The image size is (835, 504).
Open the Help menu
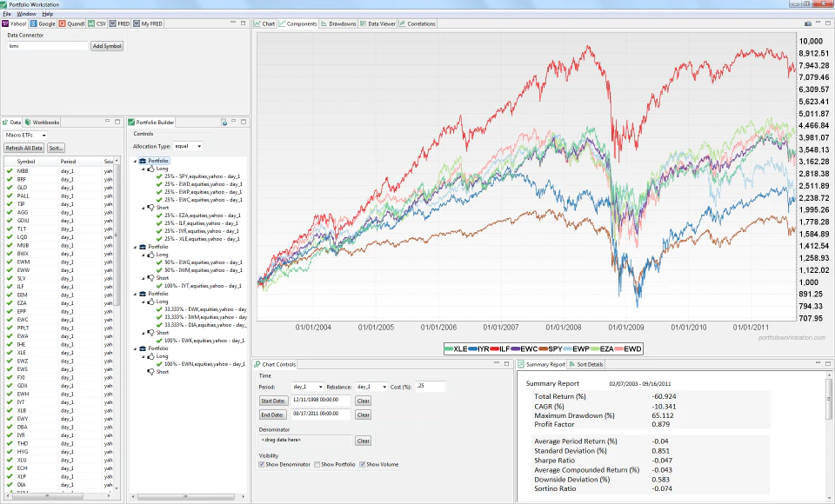coord(47,14)
